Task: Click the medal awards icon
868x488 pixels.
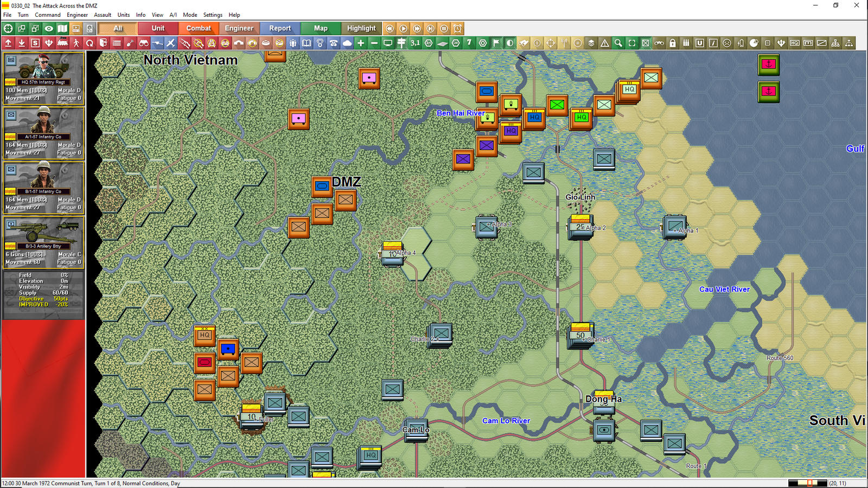Action: point(320,43)
